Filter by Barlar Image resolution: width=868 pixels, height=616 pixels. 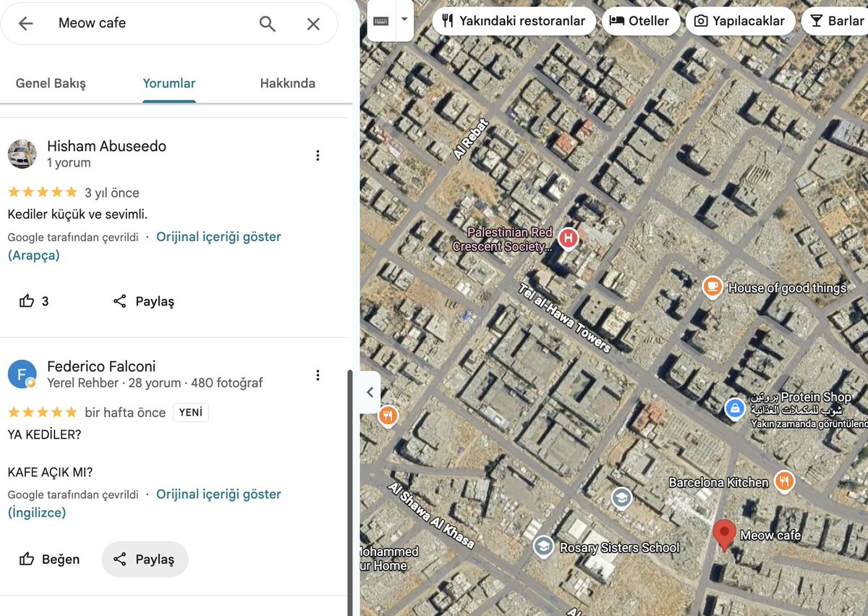coord(836,21)
